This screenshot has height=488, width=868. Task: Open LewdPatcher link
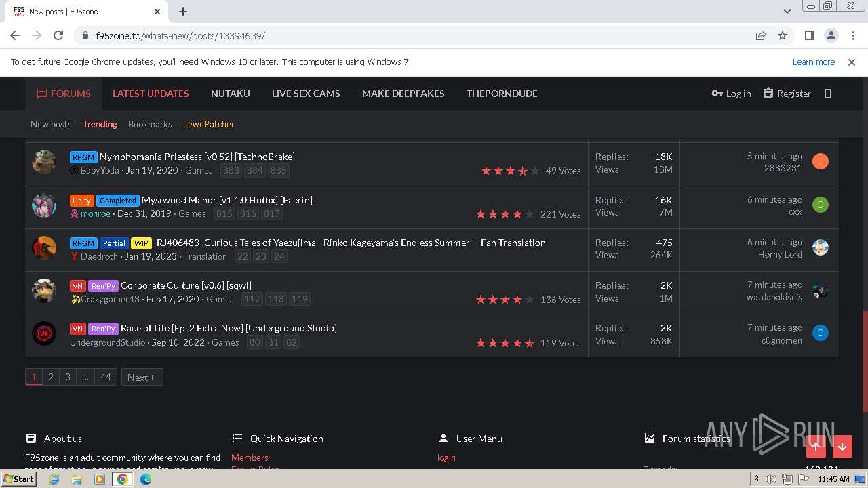click(x=209, y=124)
